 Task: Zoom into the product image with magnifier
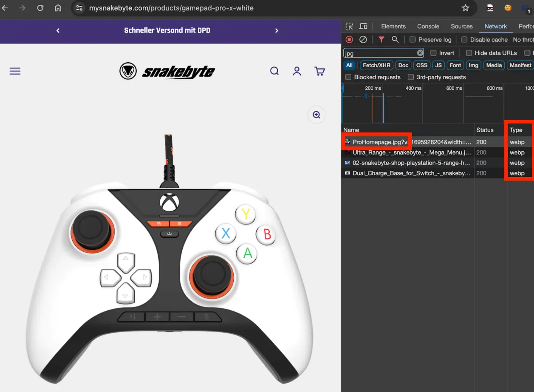(x=316, y=115)
